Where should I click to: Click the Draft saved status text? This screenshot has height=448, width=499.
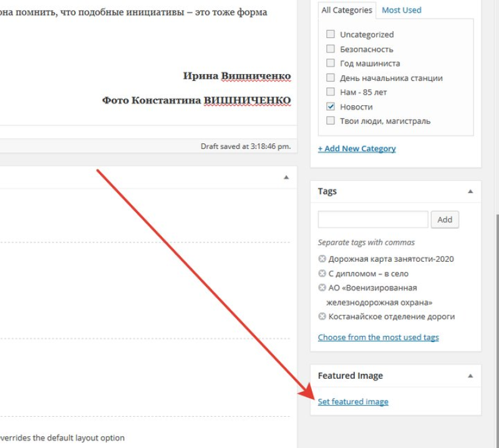coord(246,146)
